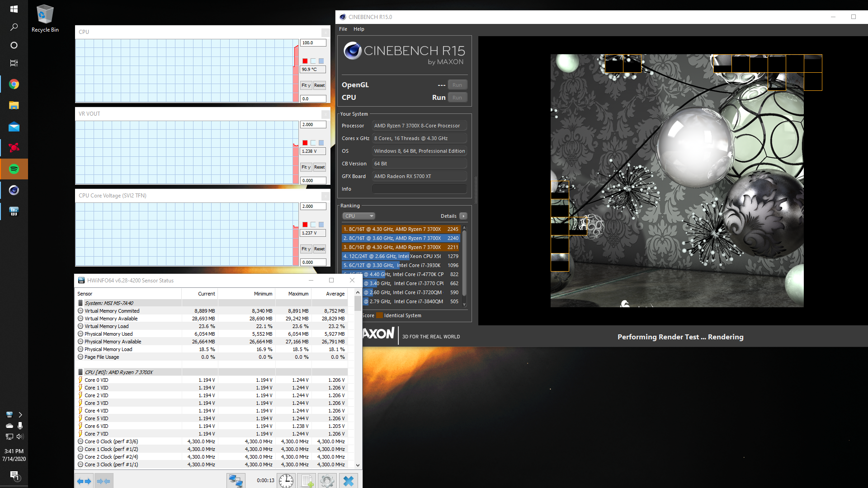Open the Recycle Bin desktop icon
Image resolution: width=868 pixels, height=488 pixels.
click(45, 19)
